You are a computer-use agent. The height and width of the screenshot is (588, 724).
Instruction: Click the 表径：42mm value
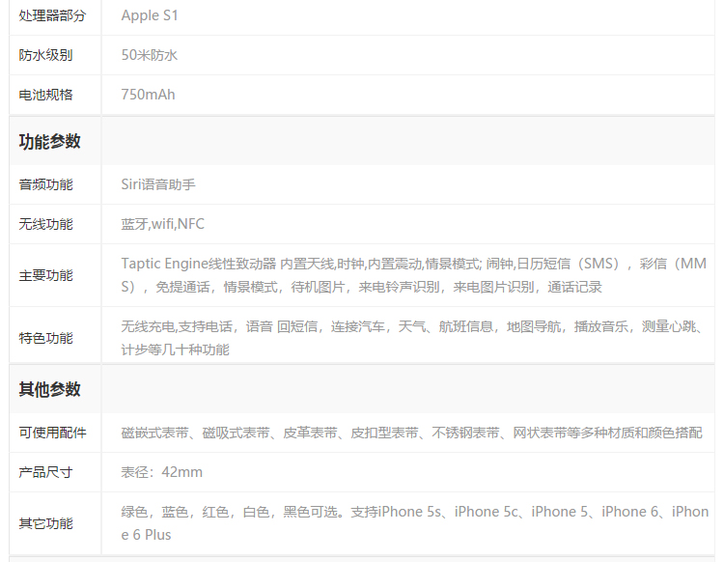click(x=161, y=472)
